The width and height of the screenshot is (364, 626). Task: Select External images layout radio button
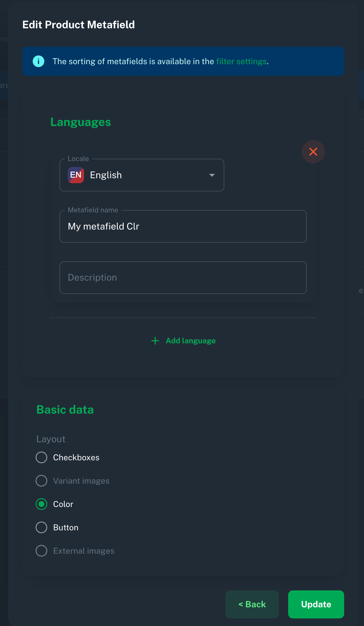(41, 551)
